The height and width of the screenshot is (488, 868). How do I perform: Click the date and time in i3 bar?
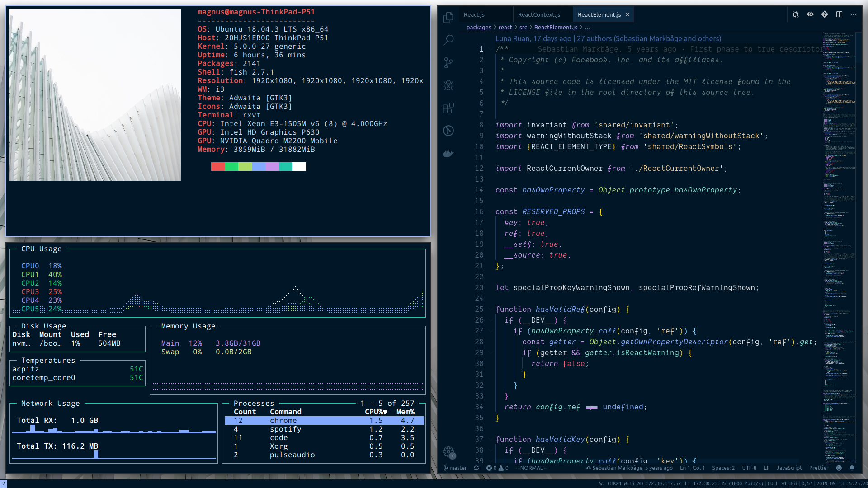tap(842, 483)
